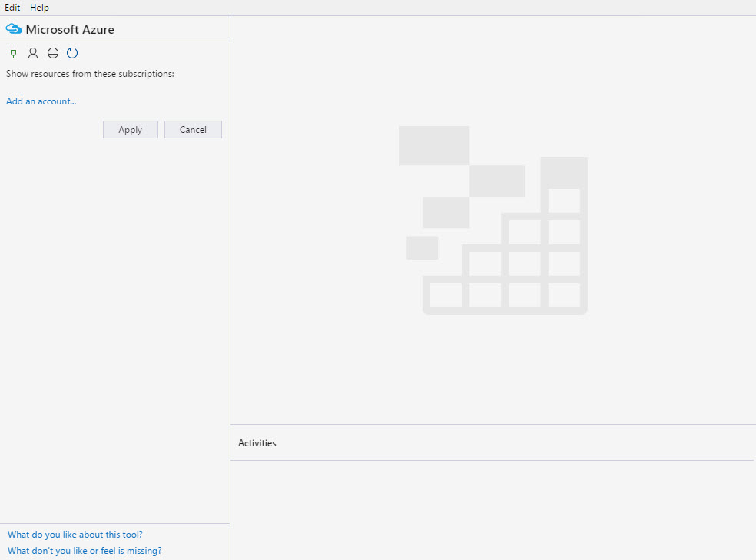756x560 pixels.
Task: Open the Edit menu
Action: [12, 8]
